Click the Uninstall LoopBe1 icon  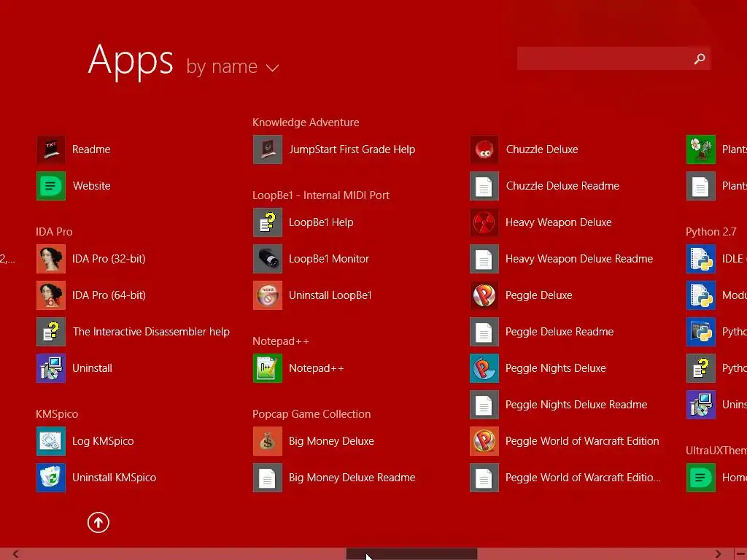268,295
